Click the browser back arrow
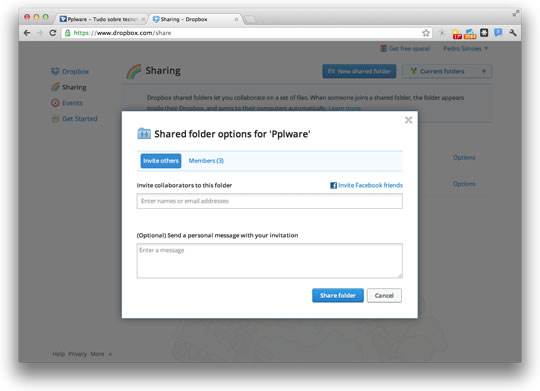The image size is (540, 391). [27, 33]
